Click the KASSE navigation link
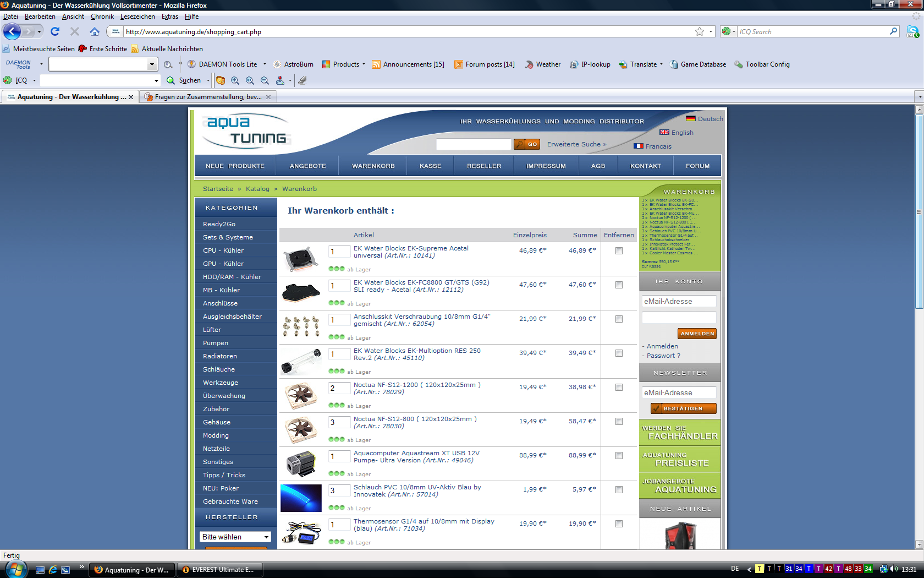This screenshot has width=924, height=578. (431, 166)
